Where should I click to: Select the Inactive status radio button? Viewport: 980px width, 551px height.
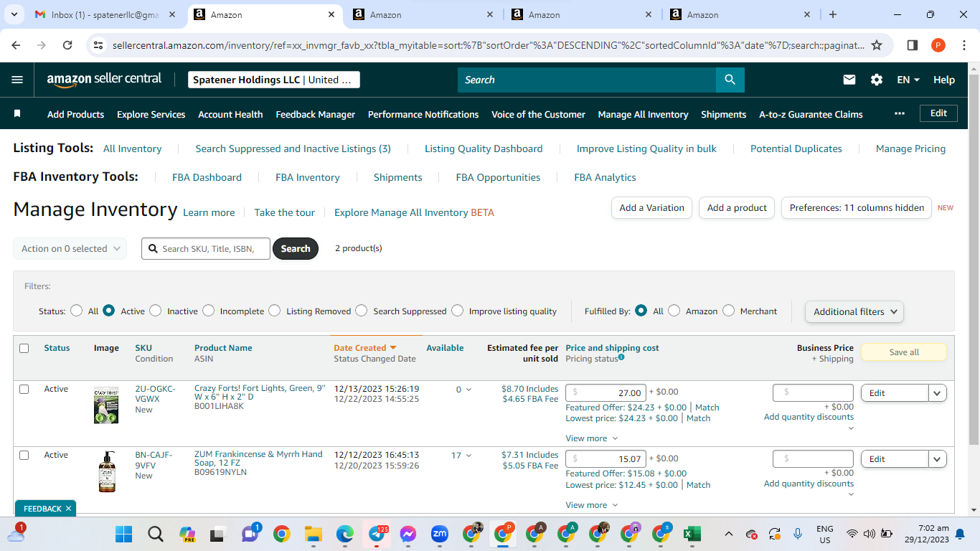pos(156,311)
